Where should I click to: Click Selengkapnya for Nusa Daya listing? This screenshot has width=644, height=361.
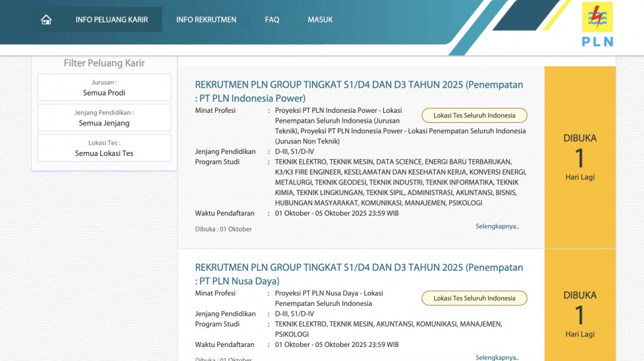pos(497,357)
